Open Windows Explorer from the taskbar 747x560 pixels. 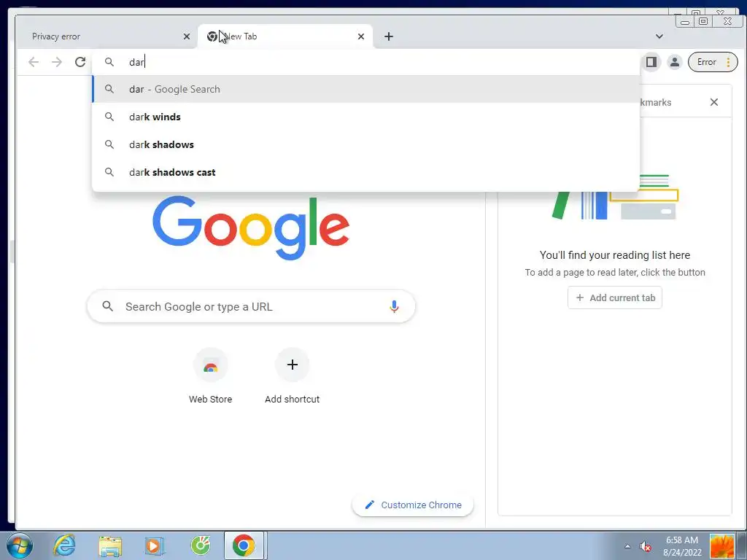tap(110, 545)
